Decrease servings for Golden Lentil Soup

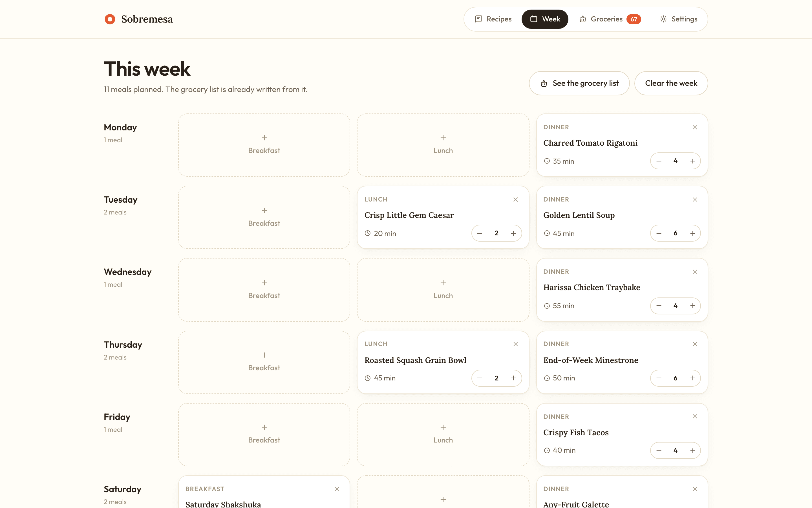[659, 233]
